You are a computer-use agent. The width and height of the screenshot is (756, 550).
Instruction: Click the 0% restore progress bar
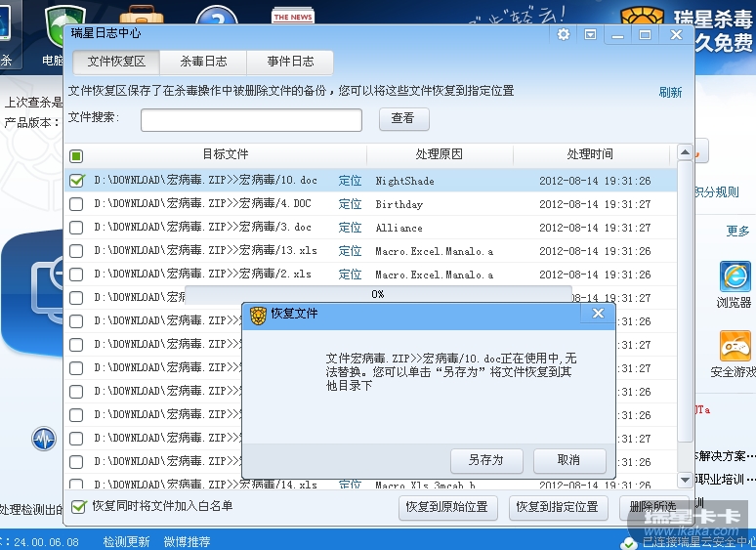click(378, 294)
